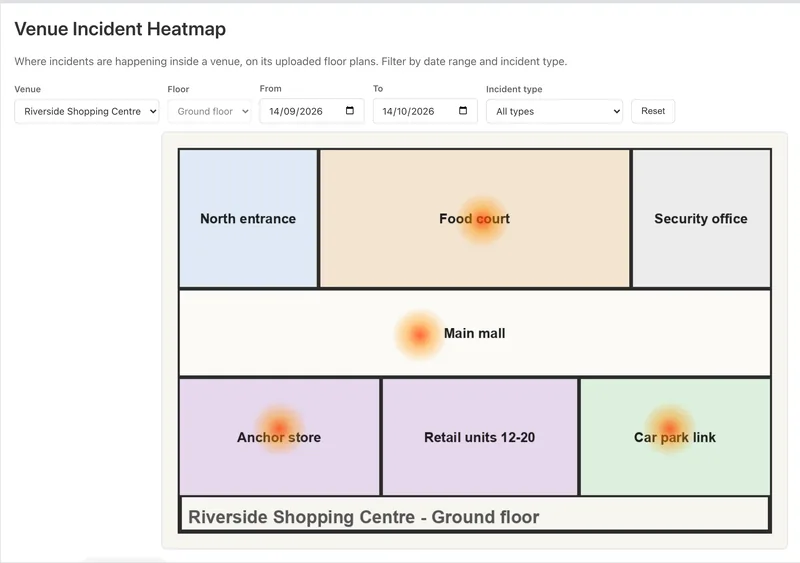Image resolution: width=800 pixels, height=563 pixels.
Task: Click the Venue field label
Action: [x=28, y=89]
